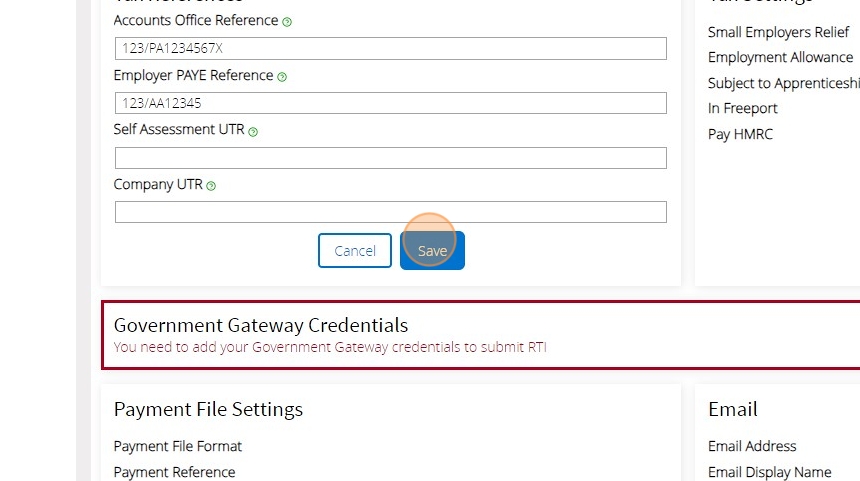Click the Company UTR text box
This screenshot has height=481, width=860.
390,212
